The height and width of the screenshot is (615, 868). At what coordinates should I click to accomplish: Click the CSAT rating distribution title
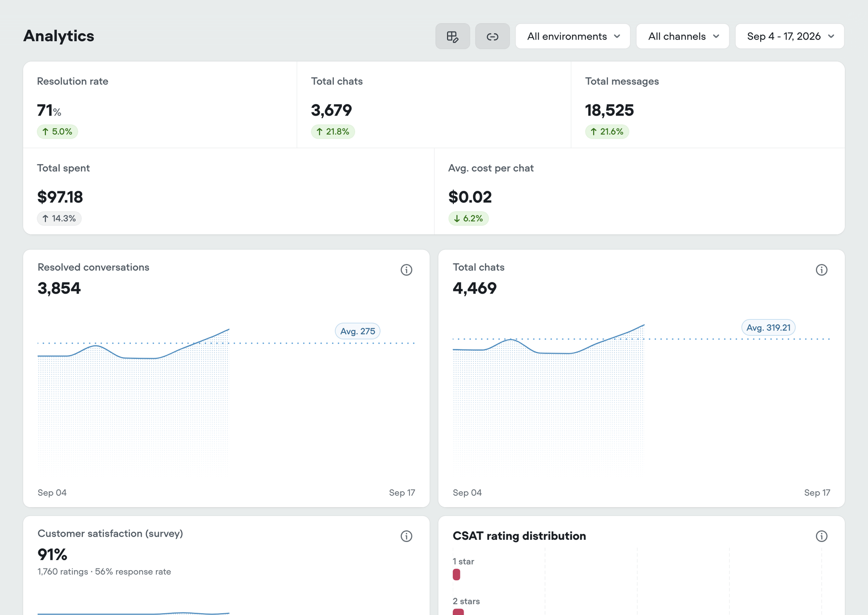519,536
